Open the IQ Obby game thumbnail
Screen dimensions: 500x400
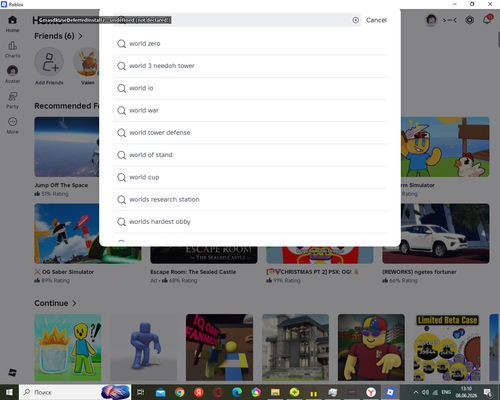pos(219,347)
